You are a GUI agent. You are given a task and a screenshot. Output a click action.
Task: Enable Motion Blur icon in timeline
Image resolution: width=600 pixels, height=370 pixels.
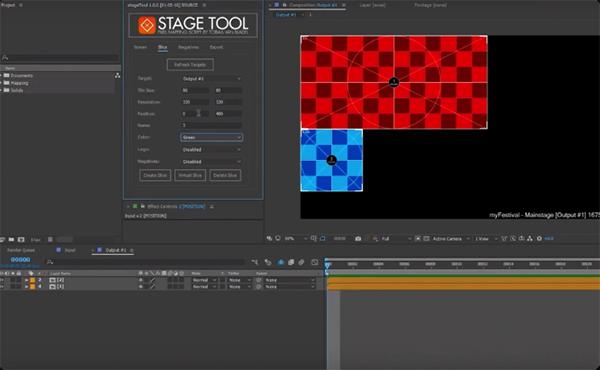pos(302,262)
